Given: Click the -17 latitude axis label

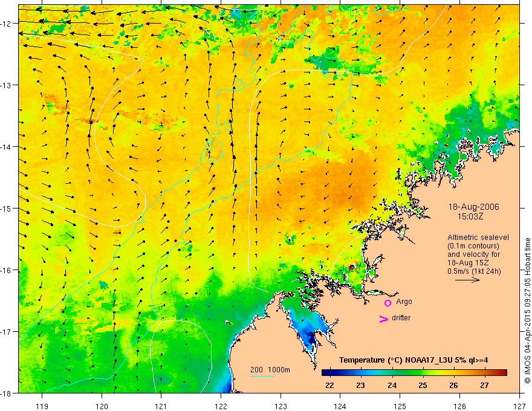Looking at the screenshot, I should click(7, 332).
